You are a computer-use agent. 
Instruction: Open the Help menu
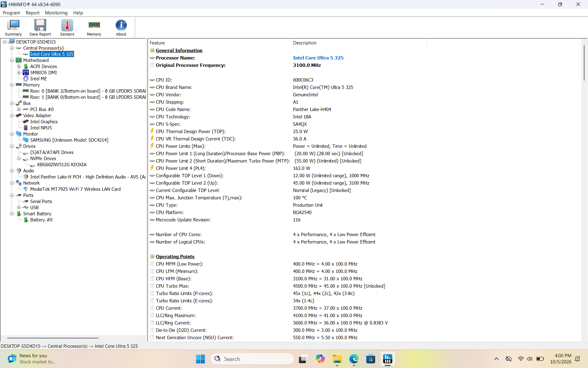[x=78, y=13]
